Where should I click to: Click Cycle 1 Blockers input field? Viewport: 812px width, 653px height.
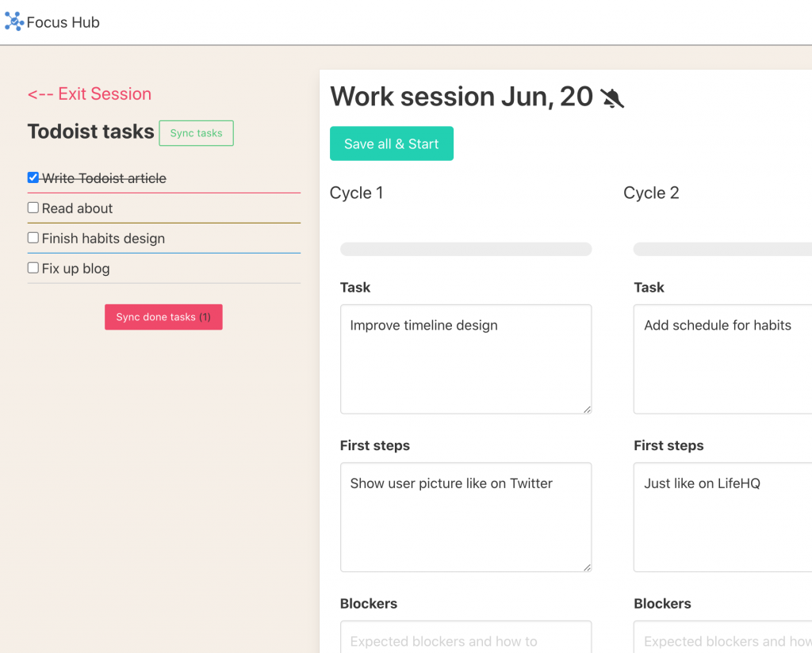(x=465, y=637)
